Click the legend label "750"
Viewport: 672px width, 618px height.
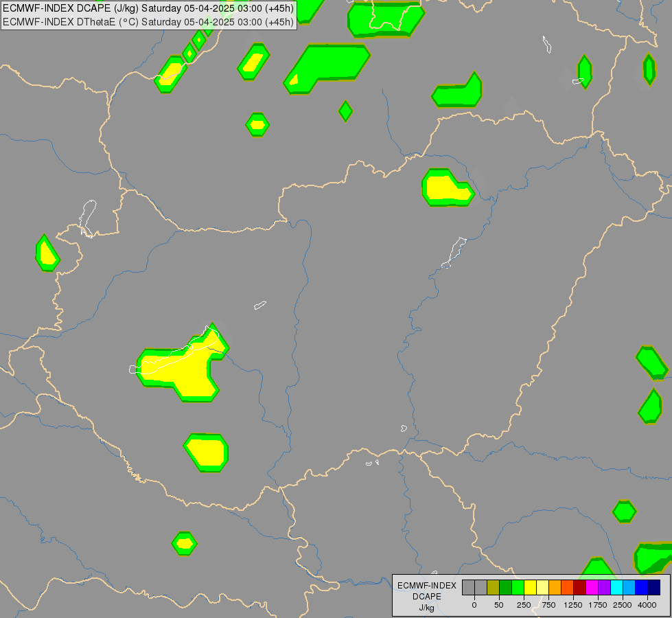click(548, 605)
